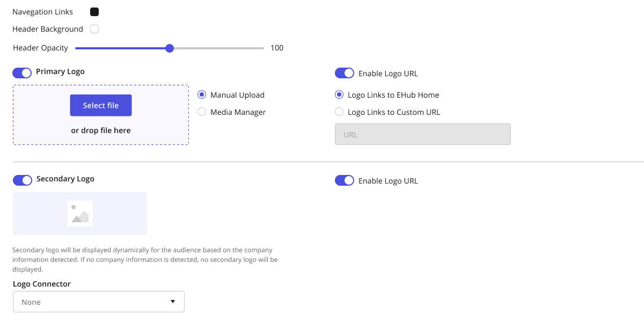Click the Navigation Links black color swatch

click(x=94, y=12)
